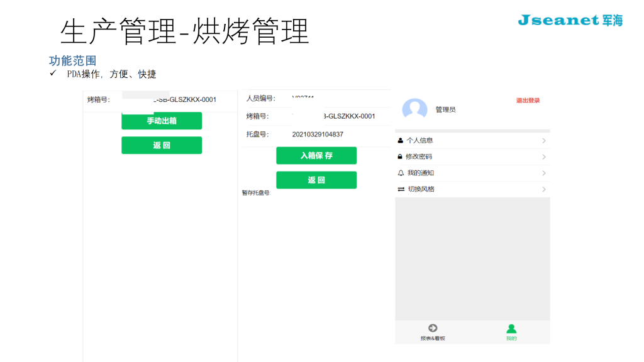Viewport: 644px width, 362px height.
Task: Click the 修改密码 lock icon
Action: click(x=400, y=156)
